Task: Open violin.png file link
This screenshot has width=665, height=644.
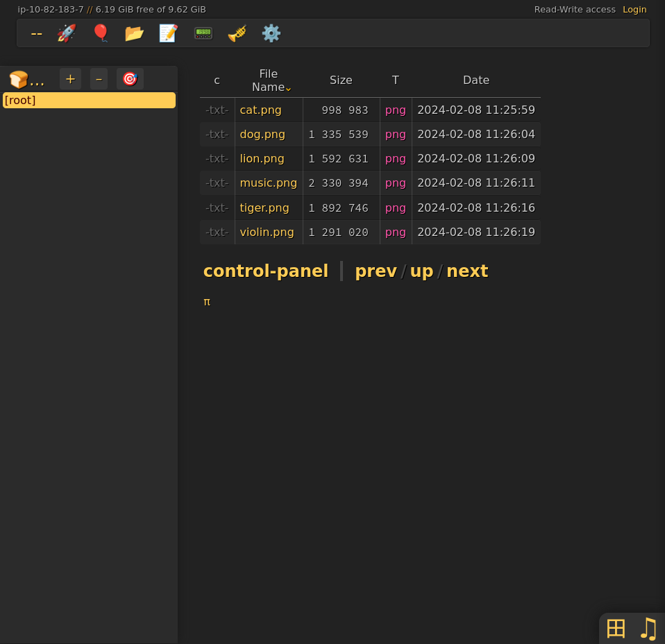Action: click(267, 232)
